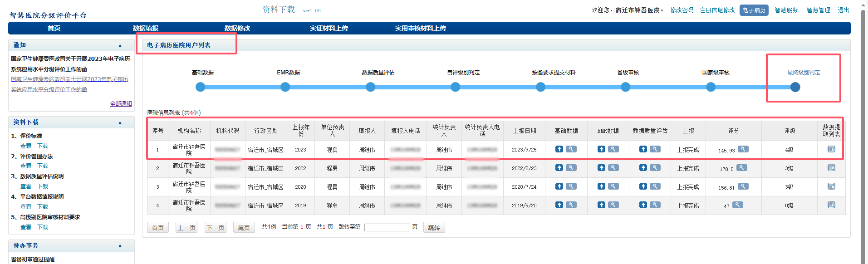Screen dimensions: 868x264
Task: Open the 数据填报 menu
Action: (x=145, y=28)
